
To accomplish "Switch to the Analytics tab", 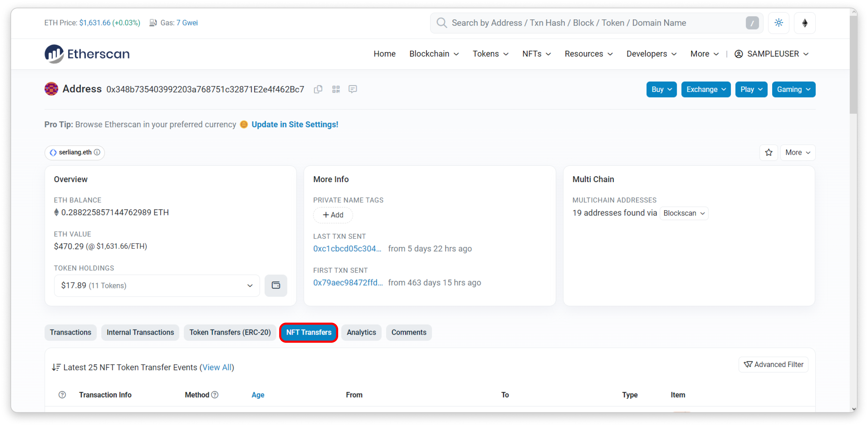I will 361,332.
